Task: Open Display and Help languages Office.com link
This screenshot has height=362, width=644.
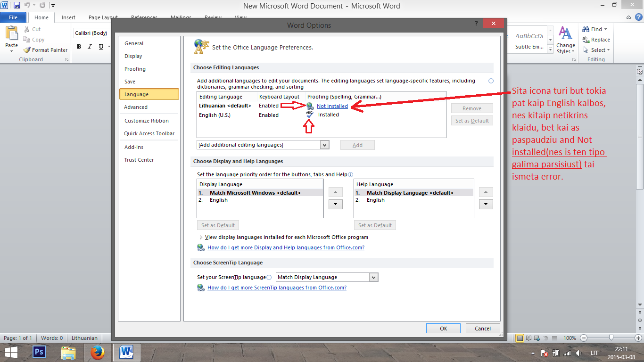Action: (x=286, y=247)
